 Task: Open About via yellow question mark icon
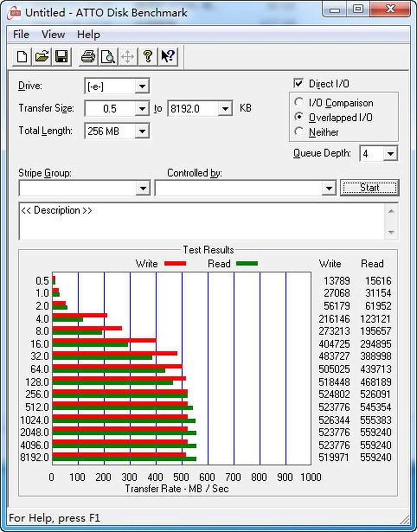point(148,56)
